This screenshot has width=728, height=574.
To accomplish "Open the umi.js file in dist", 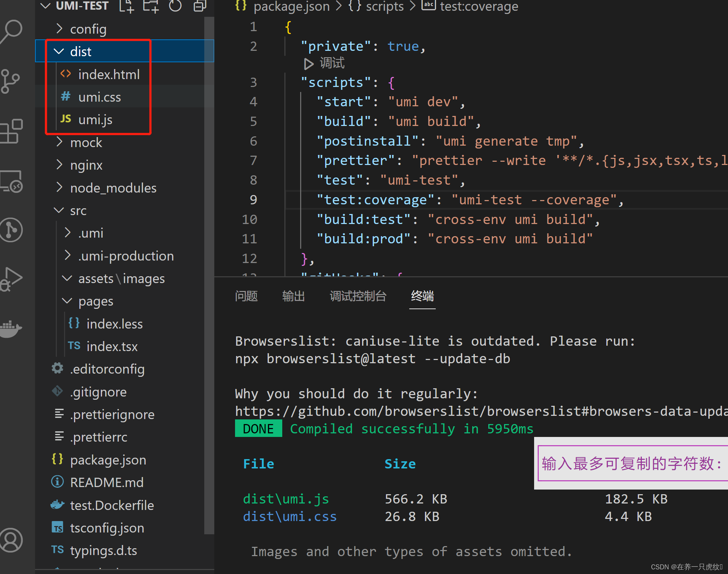I will click(95, 120).
